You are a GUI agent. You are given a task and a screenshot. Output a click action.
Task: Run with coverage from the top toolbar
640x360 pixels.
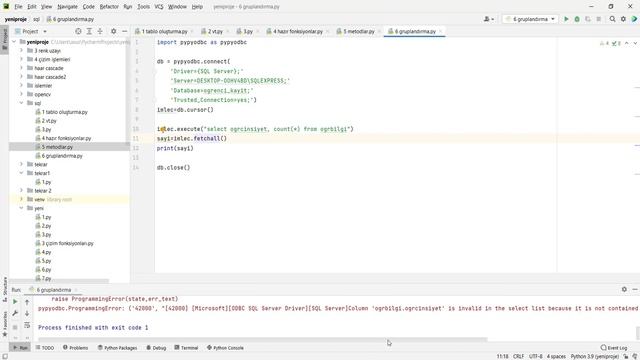(x=588, y=19)
